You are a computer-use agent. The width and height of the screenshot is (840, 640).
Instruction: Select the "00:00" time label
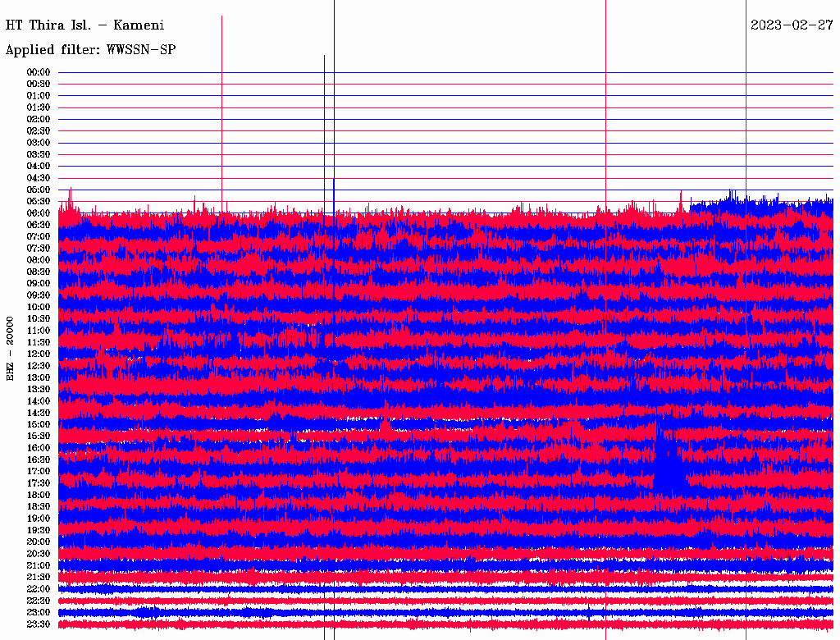(x=39, y=72)
